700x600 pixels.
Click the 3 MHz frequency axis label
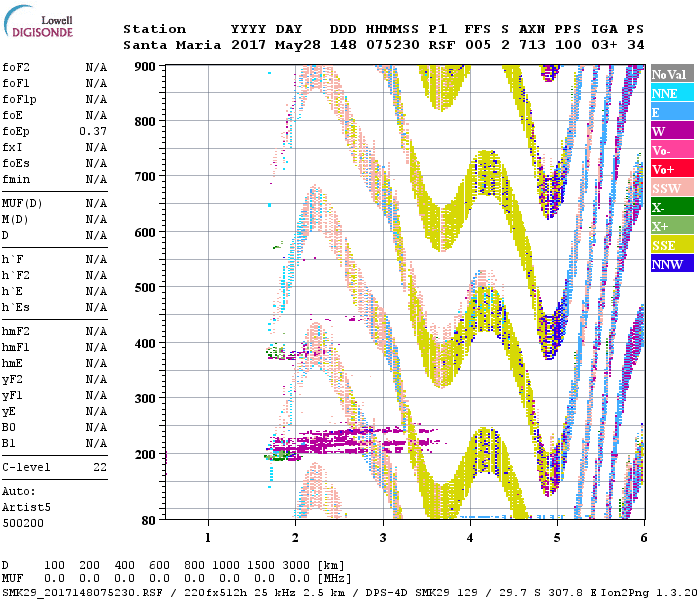pos(383,538)
